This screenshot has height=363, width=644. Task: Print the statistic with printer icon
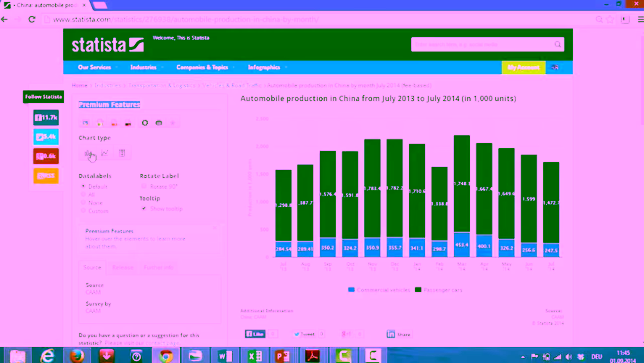point(159,123)
